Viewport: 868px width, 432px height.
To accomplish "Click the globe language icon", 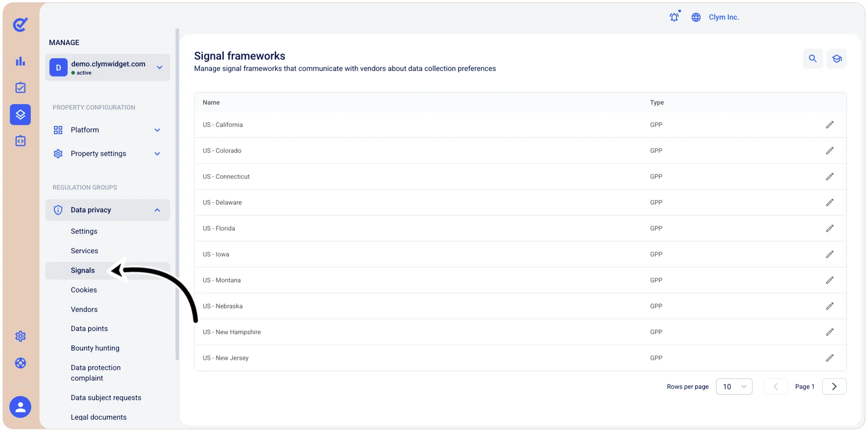I will click(x=696, y=17).
